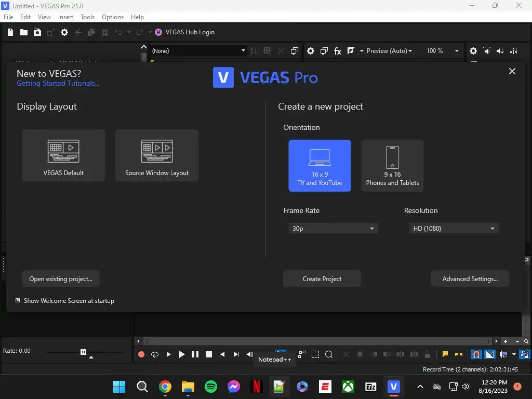Image resolution: width=532 pixels, height=399 pixels.
Task: Open the Help menu
Action: (x=137, y=17)
